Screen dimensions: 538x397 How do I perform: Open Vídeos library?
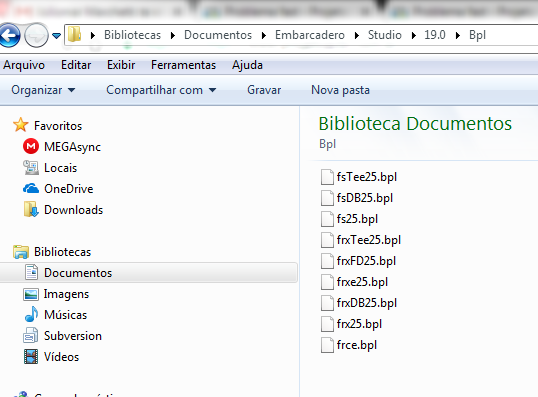61,357
